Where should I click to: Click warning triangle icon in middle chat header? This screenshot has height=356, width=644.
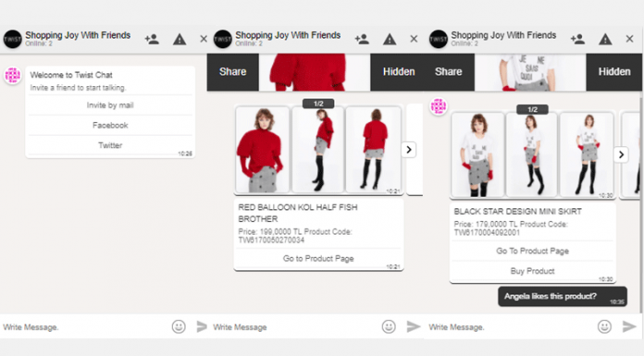click(x=390, y=40)
